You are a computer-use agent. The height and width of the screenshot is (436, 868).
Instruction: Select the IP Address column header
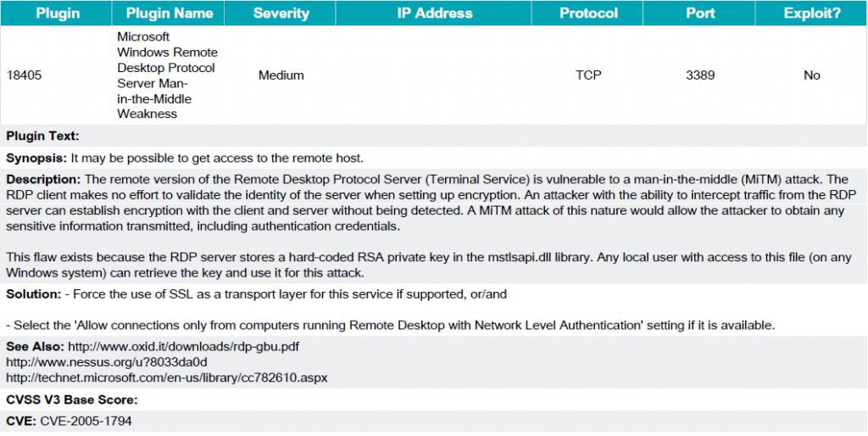pos(435,14)
